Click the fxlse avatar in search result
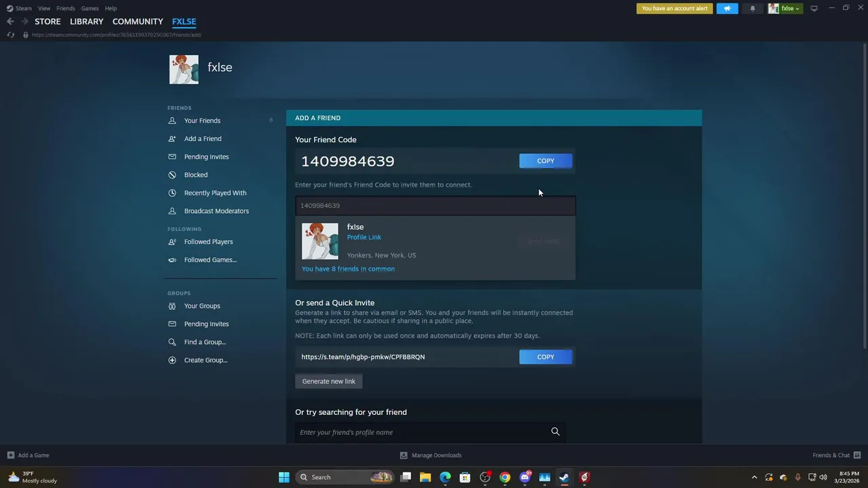The width and height of the screenshot is (868, 488). coord(319,241)
